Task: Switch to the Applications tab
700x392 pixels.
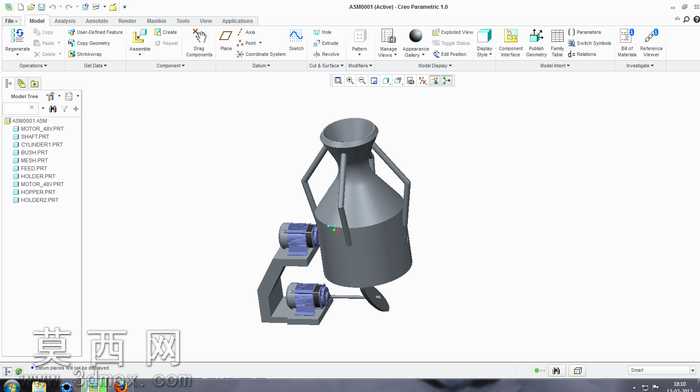Action: [237, 21]
